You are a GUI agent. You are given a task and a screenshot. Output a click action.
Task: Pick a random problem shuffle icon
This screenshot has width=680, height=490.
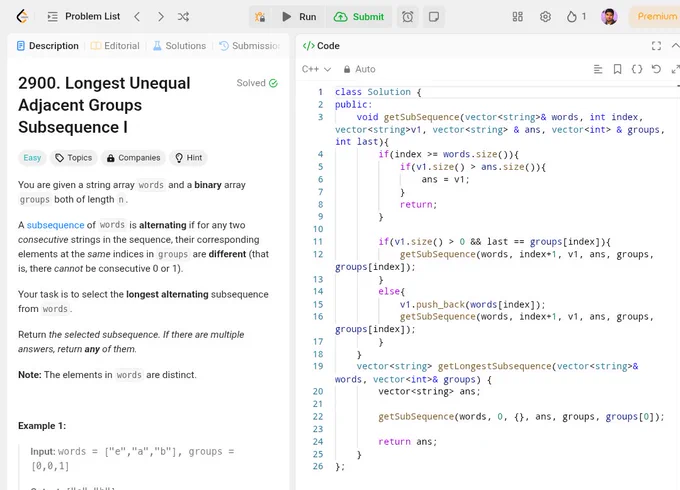click(x=183, y=16)
